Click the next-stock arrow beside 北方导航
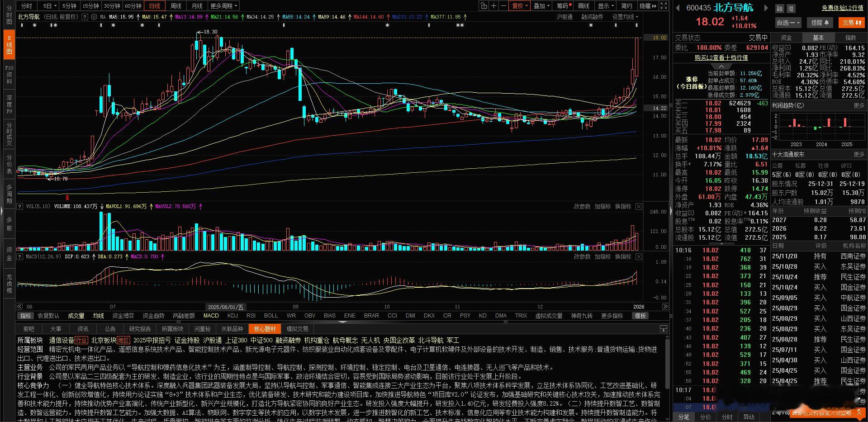The height and width of the screenshot is (422, 868). pos(765,7)
